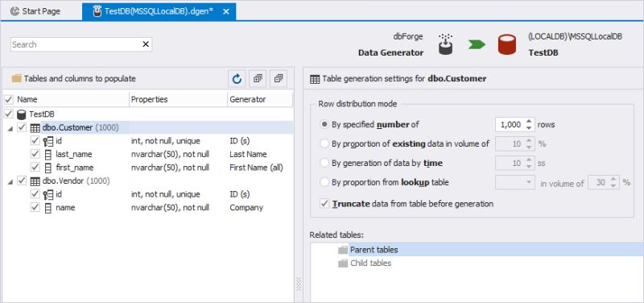
Task: Toggle Truncate data before generation checkbox
Action: coord(324,204)
